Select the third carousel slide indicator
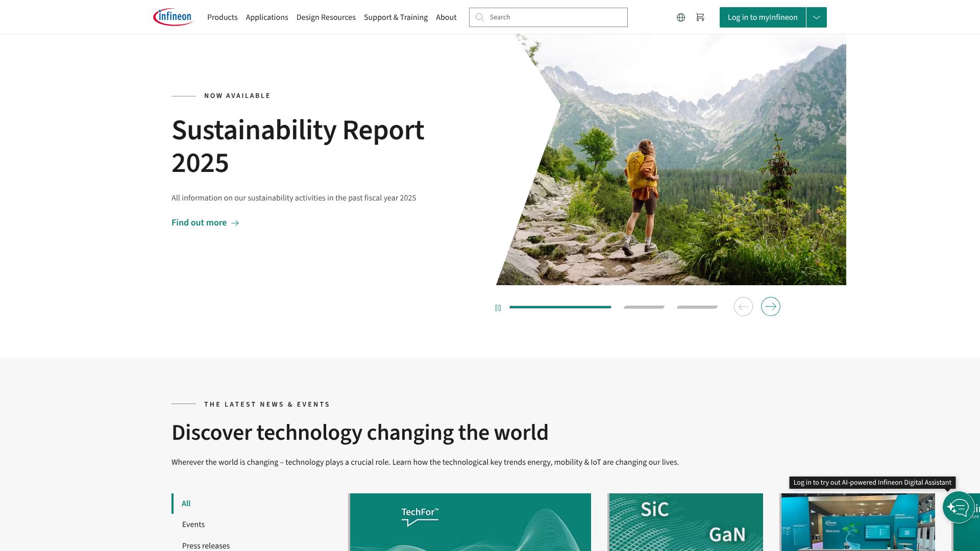Screen dimensions: 980x551 697,307
